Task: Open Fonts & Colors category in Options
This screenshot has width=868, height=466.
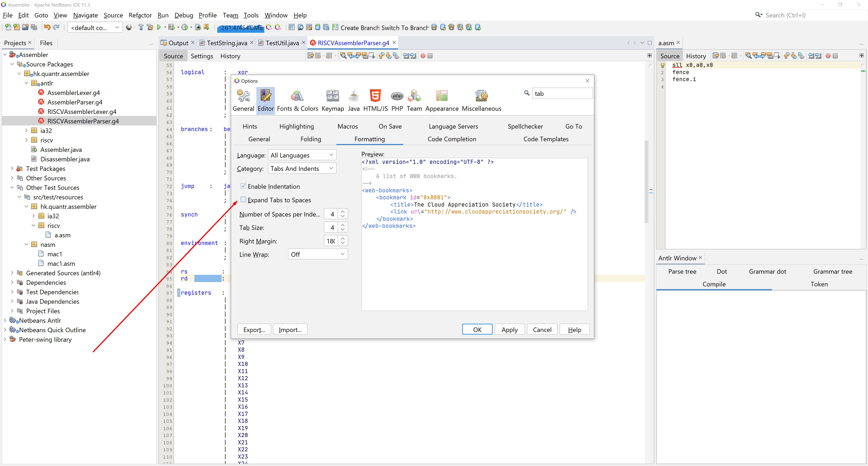Action: [x=297, y=100]
